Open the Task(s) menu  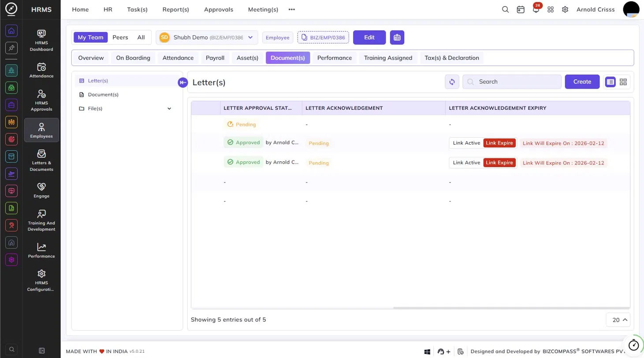pyautogui.click(x=138, y=9)
